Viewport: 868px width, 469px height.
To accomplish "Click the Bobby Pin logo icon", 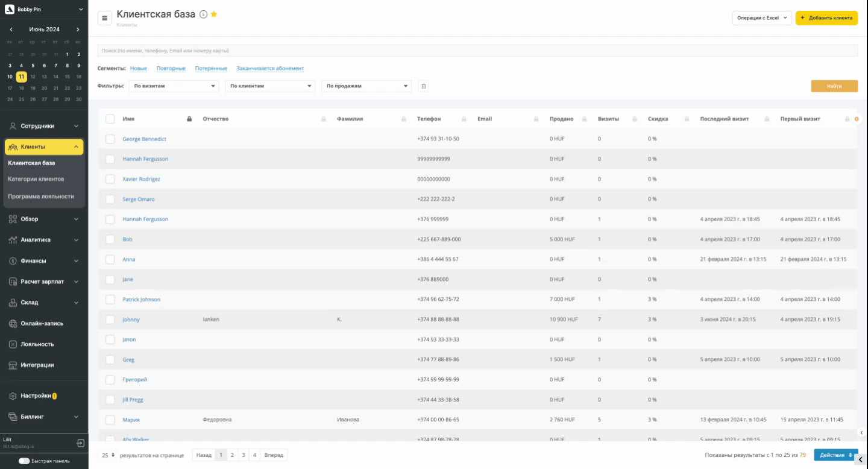I will click(x=9, y=9).
